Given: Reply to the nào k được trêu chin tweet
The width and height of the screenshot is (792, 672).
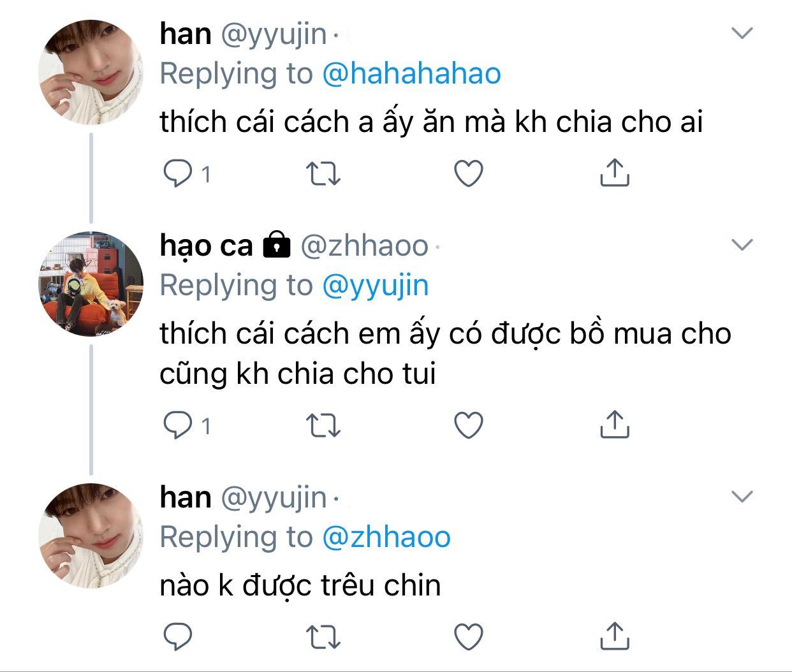Looking at the screenshot, I should 178,636.
